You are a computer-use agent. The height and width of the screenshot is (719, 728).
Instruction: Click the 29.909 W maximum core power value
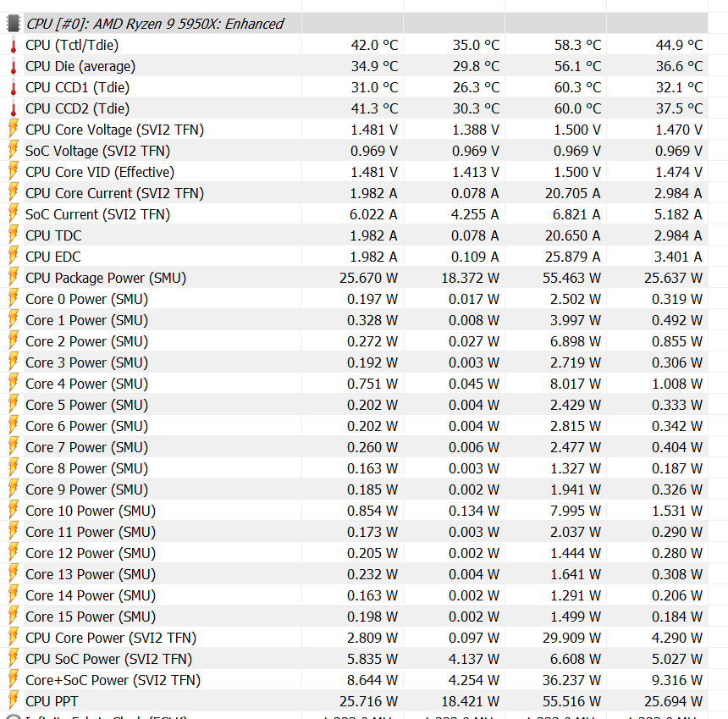(x=571, y=638)
